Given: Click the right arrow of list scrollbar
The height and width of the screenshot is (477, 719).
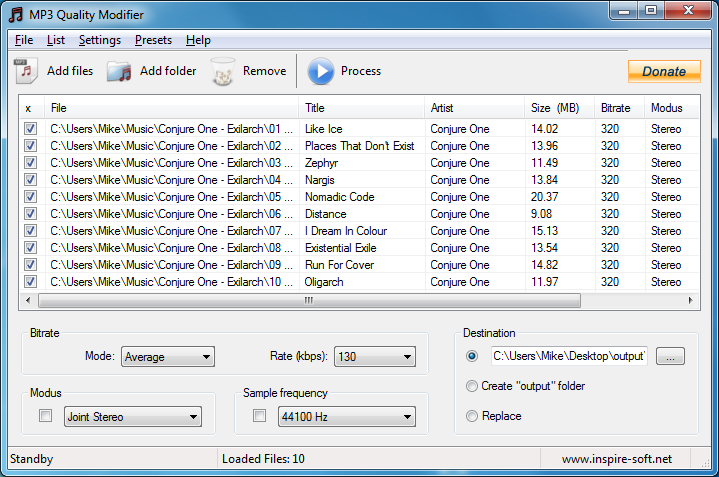Looking at the screenshot, I should click(691, 300).
